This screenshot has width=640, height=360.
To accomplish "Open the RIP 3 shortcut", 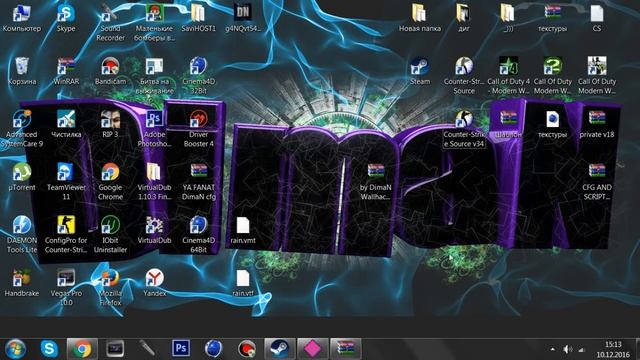I will click(x=110, y=124).
